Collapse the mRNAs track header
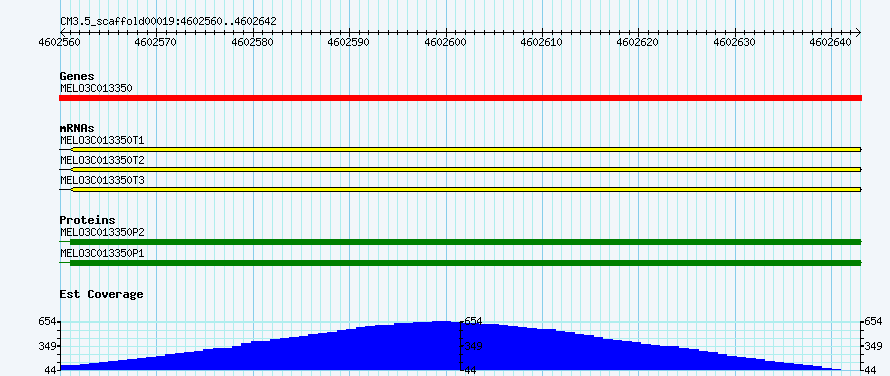Image resolution: width=890 pixels, height=376 pixels. tap(77, 128)
